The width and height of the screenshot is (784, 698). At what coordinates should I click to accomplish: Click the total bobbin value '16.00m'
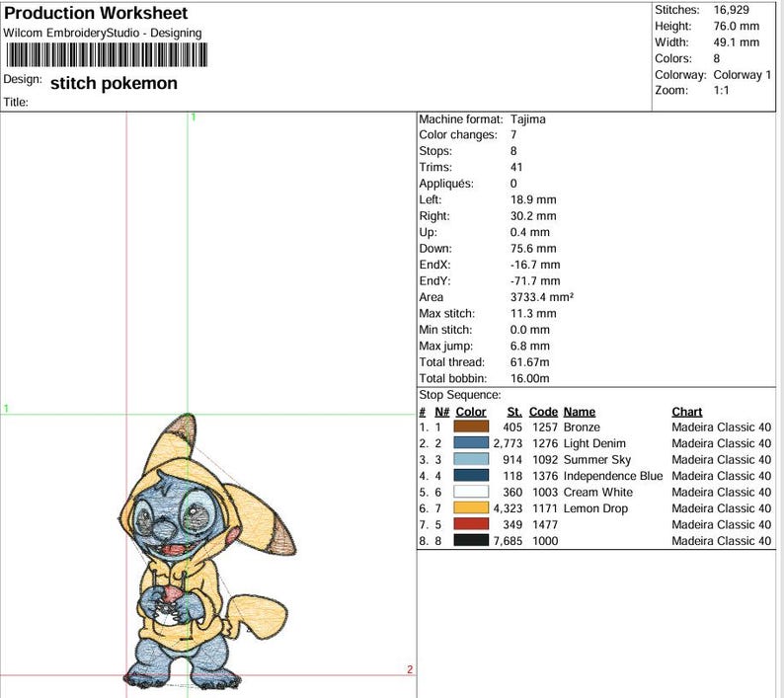530,378
